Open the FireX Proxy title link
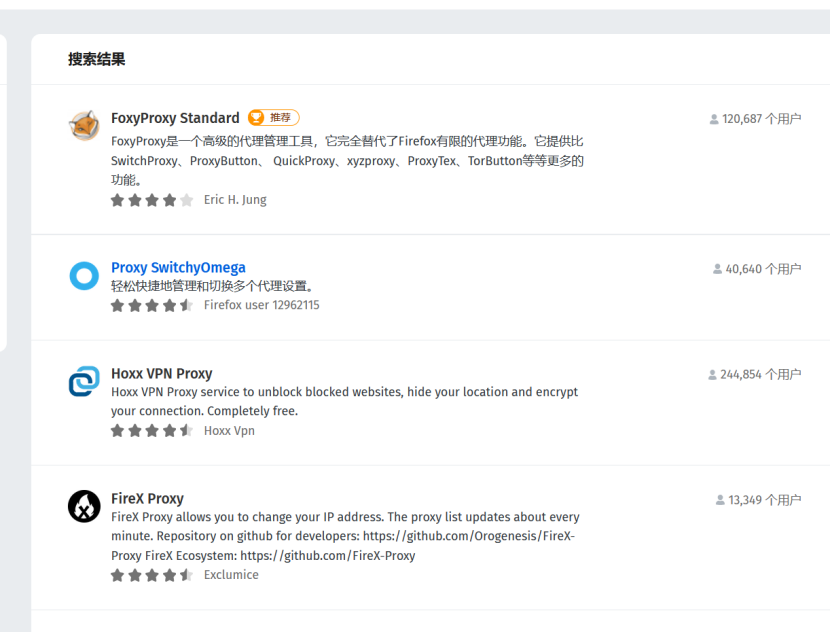The width and height of the screenshot is (830, 632). [147, 498]
